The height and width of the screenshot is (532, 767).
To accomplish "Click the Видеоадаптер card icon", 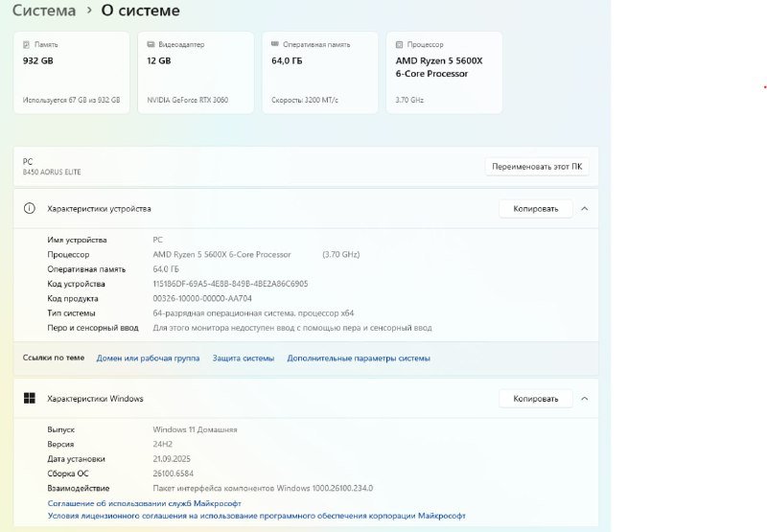I will point(151,44).
